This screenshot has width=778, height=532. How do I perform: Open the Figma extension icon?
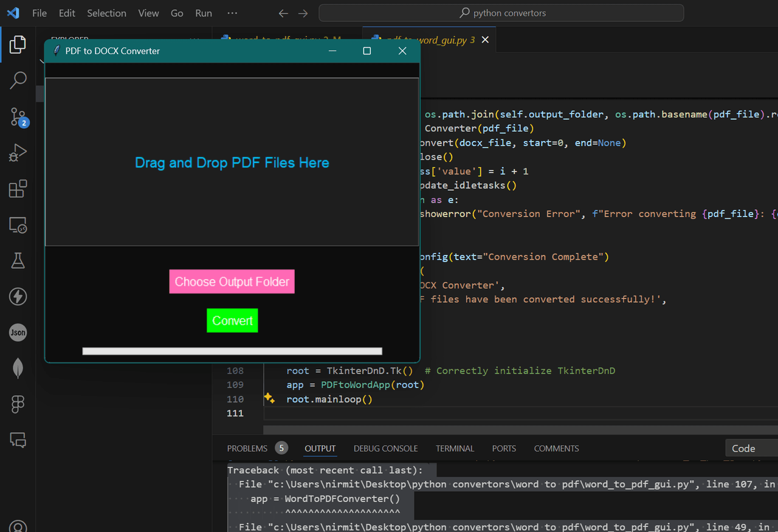coord(18,404)
